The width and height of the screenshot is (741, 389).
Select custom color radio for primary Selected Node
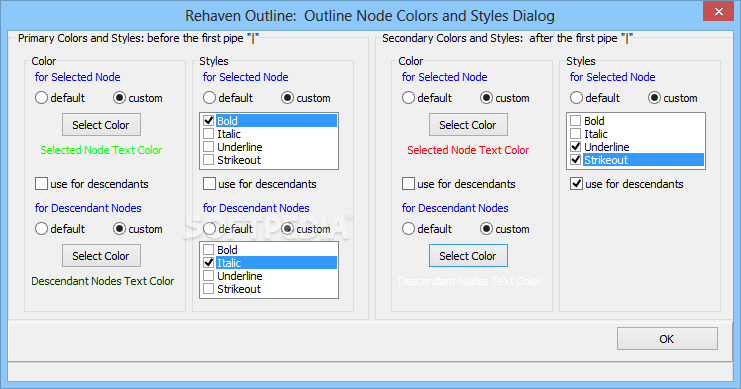click(120, 98)
